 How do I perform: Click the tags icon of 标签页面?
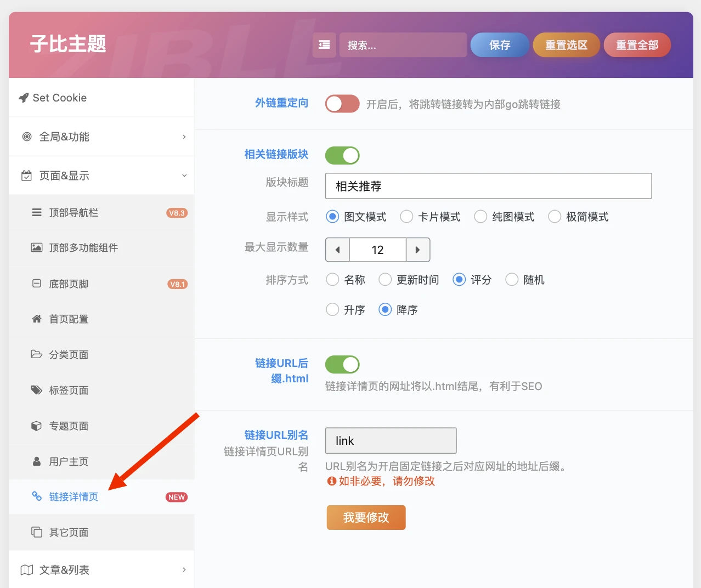[x=37, y=390]
